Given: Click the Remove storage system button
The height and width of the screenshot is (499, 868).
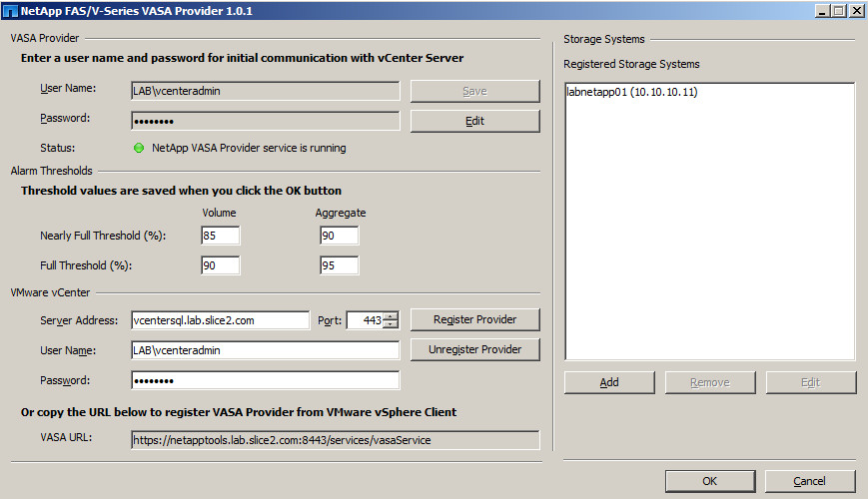Looking at the screenshot, I should click(710, 382).
